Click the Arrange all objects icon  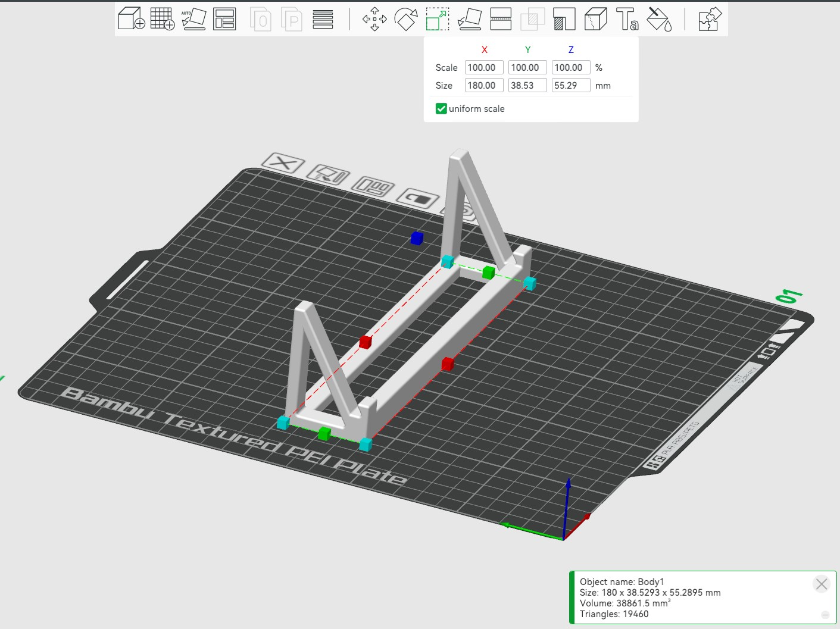pos(224,18)
